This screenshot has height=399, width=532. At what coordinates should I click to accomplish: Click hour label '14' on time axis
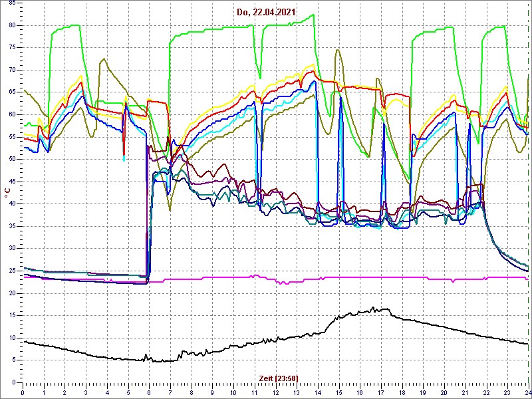(318, 392)
